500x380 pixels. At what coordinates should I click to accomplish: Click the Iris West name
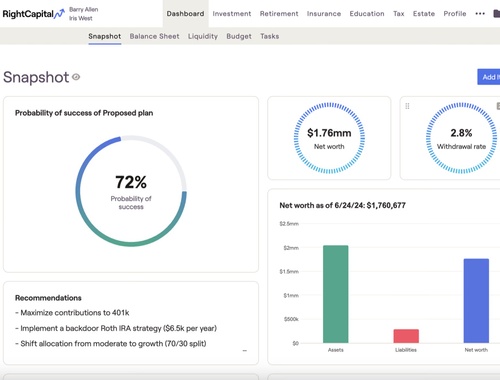(x=81, y=18)
